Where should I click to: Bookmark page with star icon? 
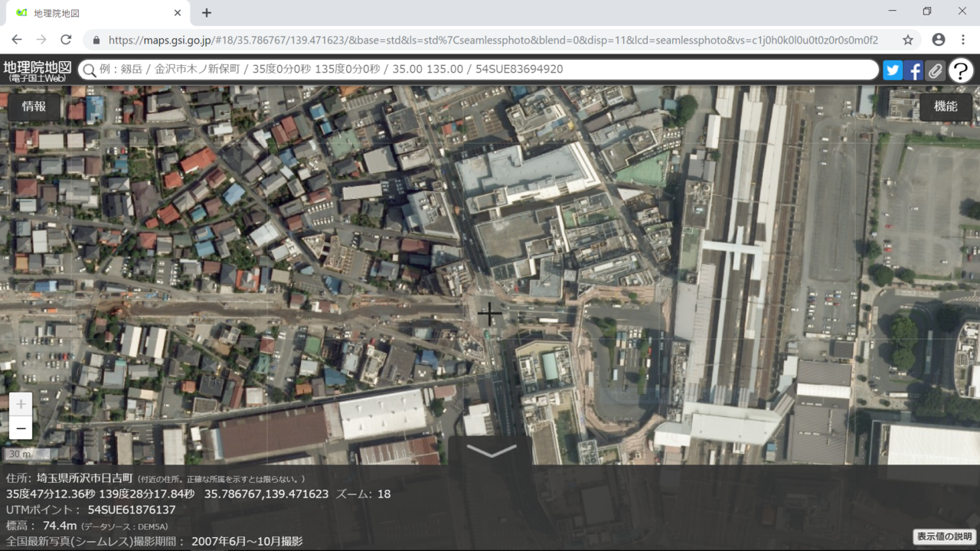coord(908,40)
